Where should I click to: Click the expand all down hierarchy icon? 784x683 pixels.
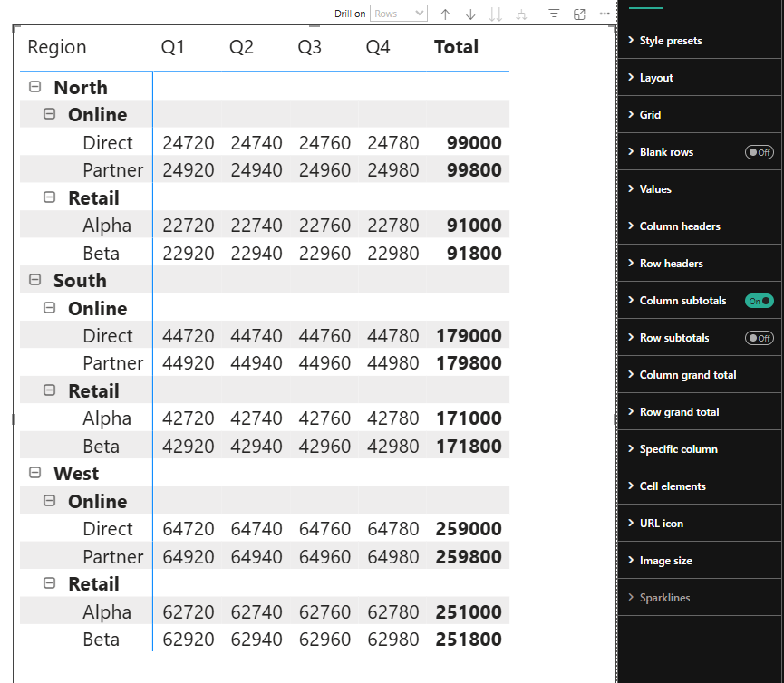(x=521, y=14)
